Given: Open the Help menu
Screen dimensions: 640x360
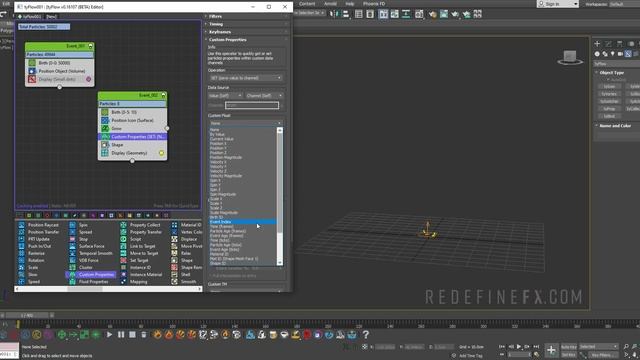Looking at the screenshot, I should point(350,4).
